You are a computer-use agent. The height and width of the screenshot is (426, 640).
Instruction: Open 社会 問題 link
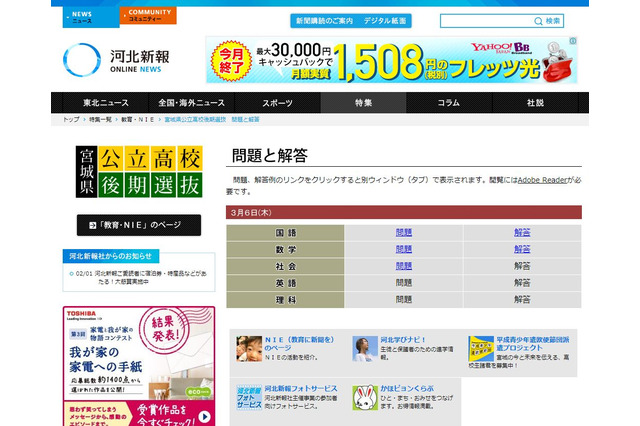pos(404,266)
